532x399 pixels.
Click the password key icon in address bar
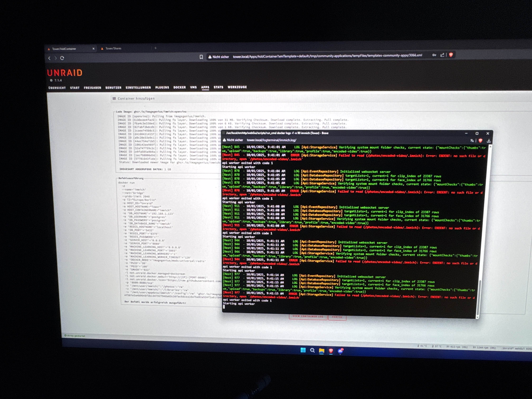(x=434, y=55)
